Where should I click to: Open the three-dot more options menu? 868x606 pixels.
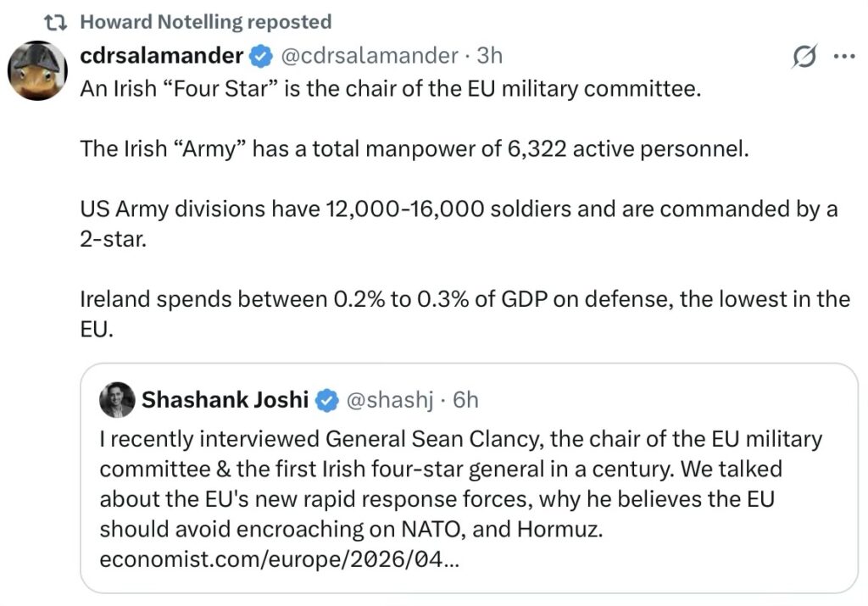click(844, 57)
